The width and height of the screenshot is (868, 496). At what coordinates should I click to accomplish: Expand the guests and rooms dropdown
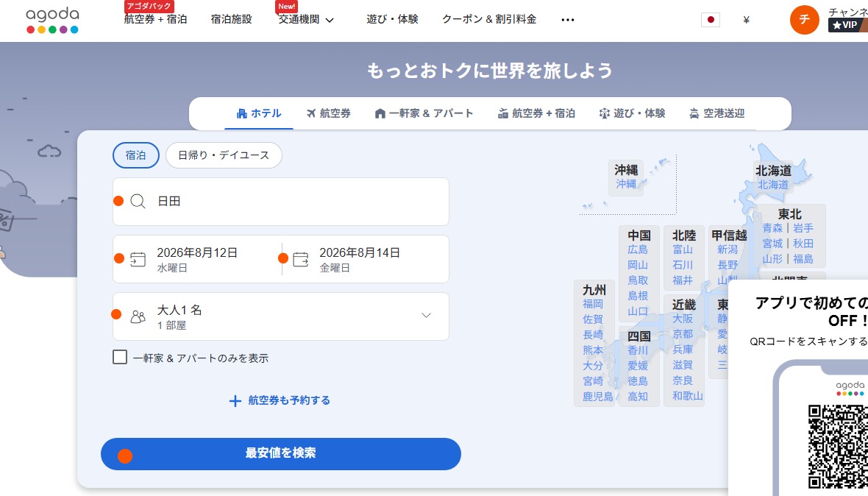[x=426, y=316]
